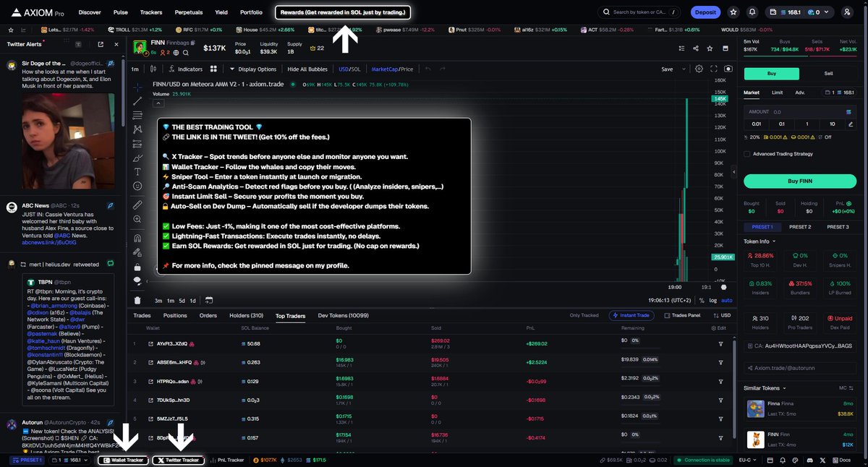This screenshot has width=868, height=467.
Task: Switch MarketCap/Price chart toggle
Action: point(392,69)
